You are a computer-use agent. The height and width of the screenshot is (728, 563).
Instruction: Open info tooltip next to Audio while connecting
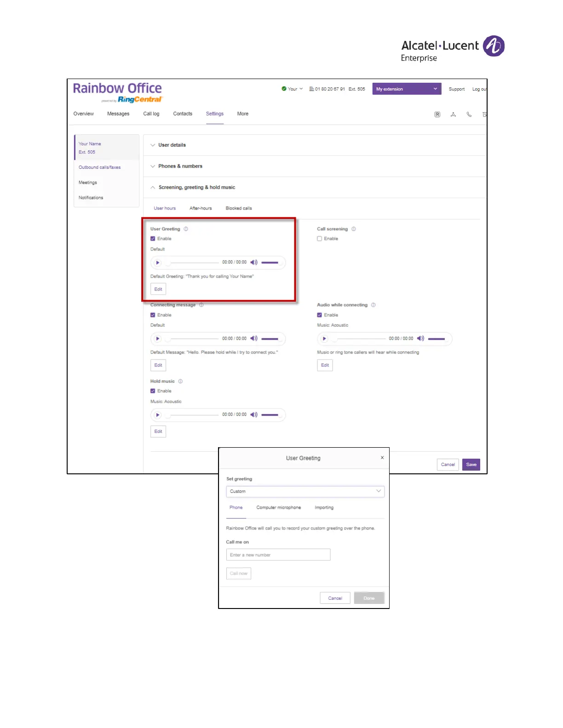373,305
